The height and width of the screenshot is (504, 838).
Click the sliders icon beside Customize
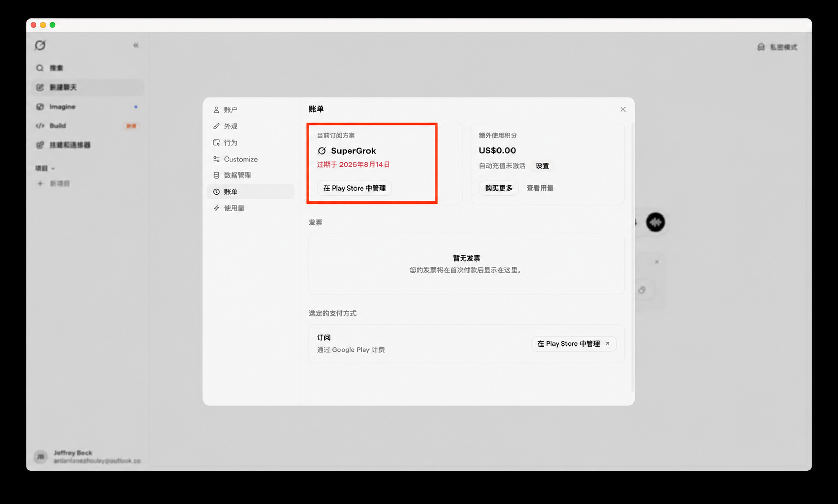(x=216, y=159)
